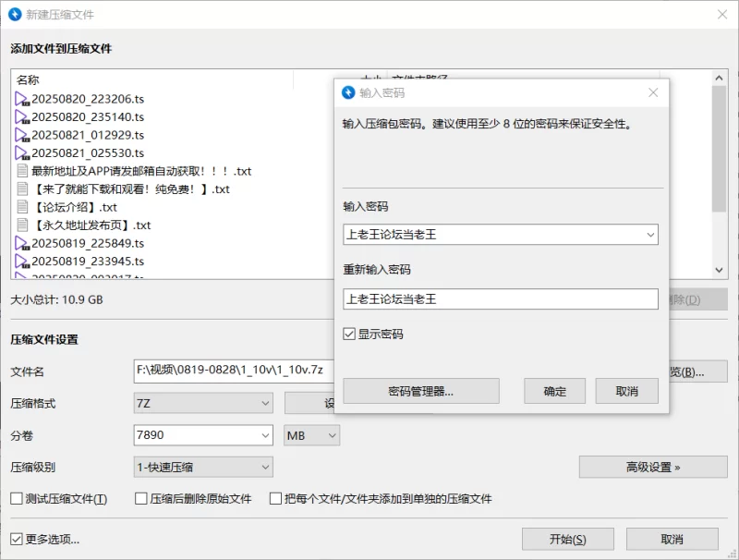Viewport: 739px width, 560px height.
Task: Click the video icon of 20250820_223206.ts
Action: click(x=23, y=99)
